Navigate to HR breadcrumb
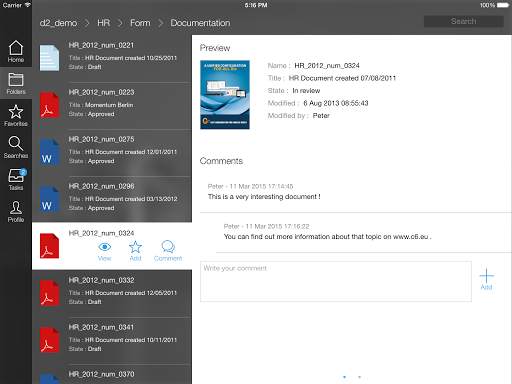The height and width of the screenshot is (384, 512). (103, 23)
